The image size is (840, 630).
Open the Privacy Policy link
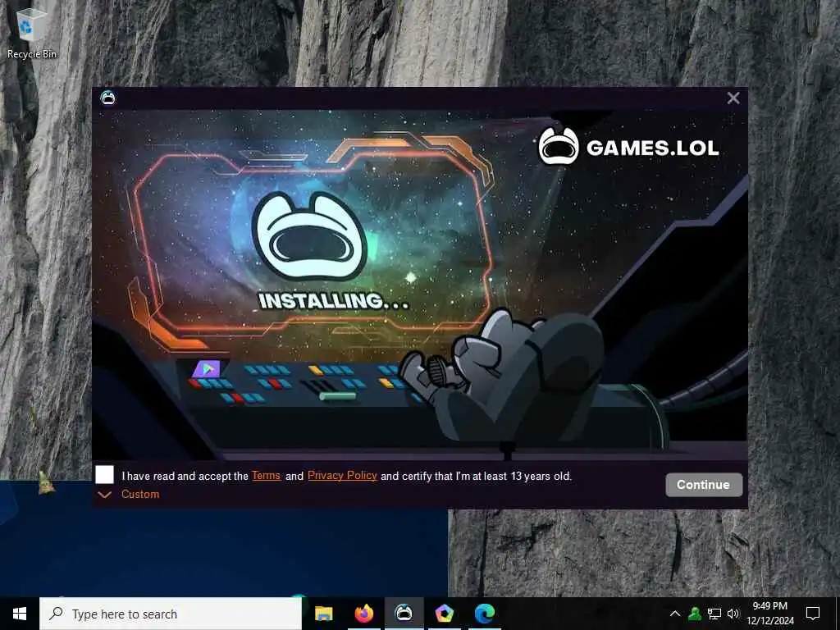click(x=342, y=476)
